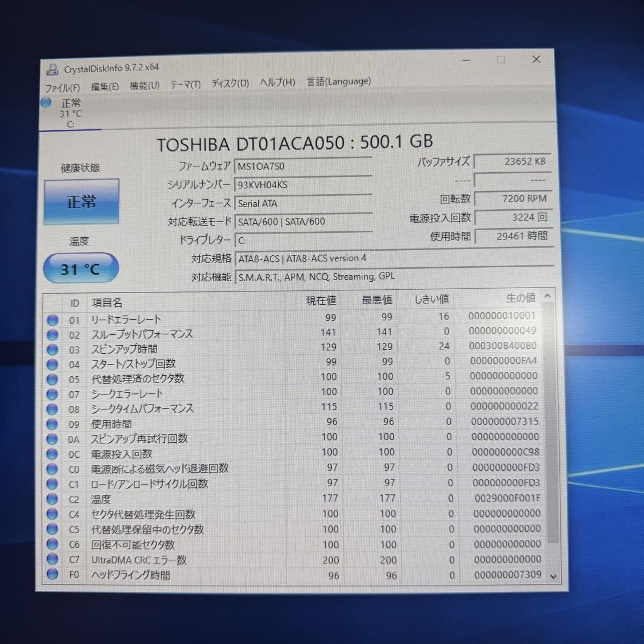This screenshot has height=644, width=644.
Task: Select the ヘッドフライング時間 row
Action: [x=294, y=575]
